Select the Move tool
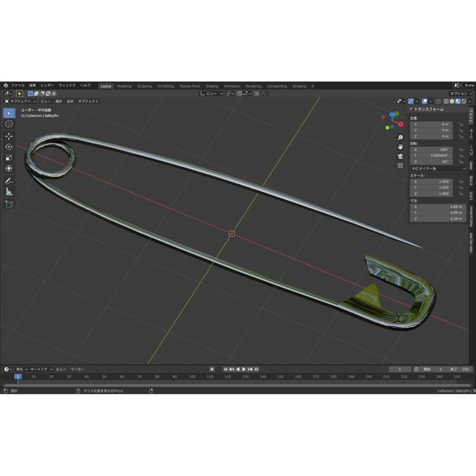Image resolution: width=476 pixels, height=476 pixels. click(x=9, y=136)
